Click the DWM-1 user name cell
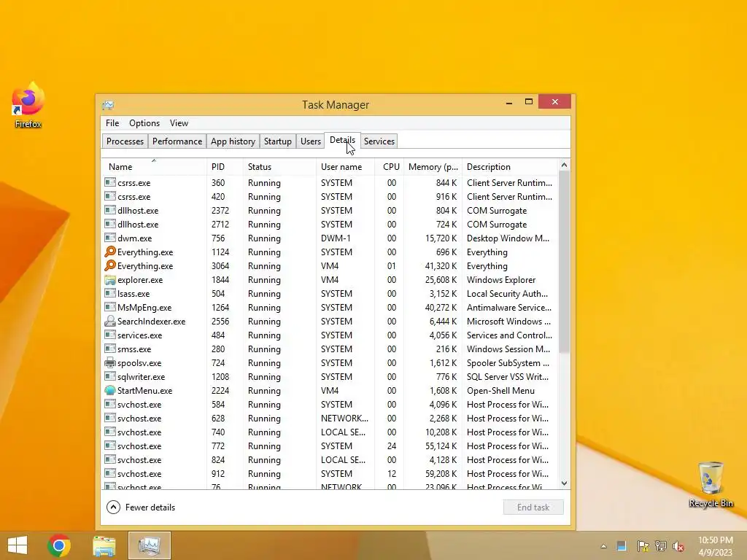This screenshot has height=560, width=747. (x=336, y=238)
